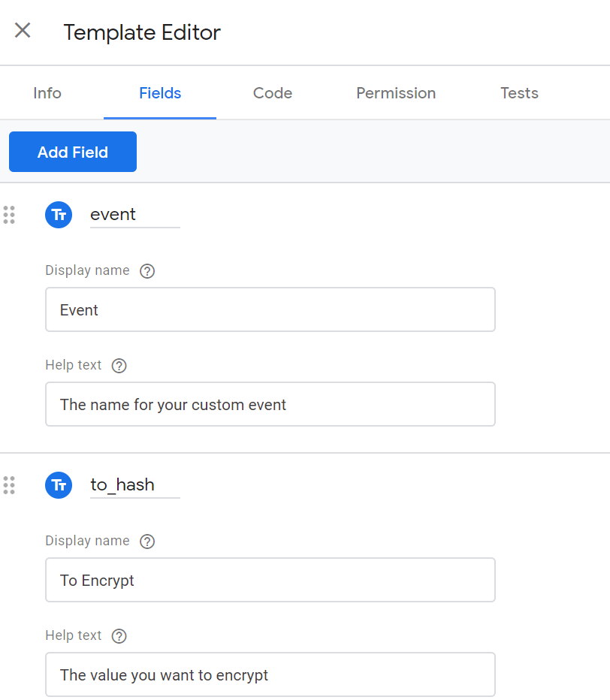
Task: Close the Template Editor with X icon
Action: coord(23,30)
